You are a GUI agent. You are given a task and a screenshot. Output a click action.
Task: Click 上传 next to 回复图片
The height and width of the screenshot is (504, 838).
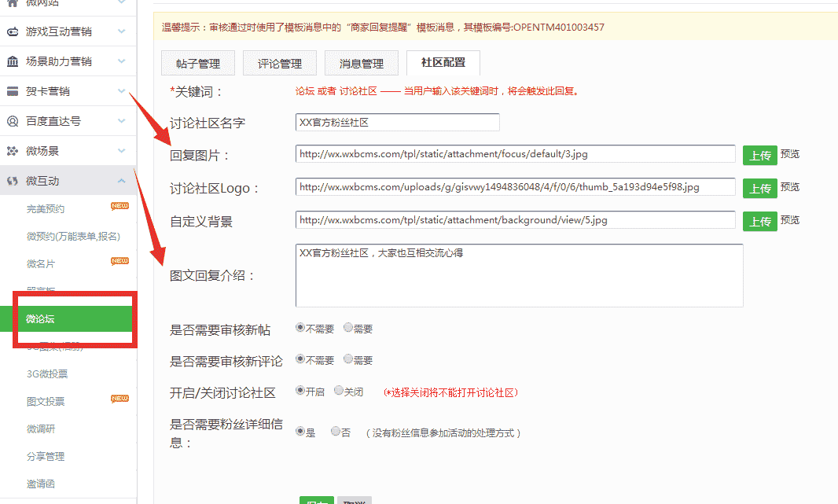point(759,155)
